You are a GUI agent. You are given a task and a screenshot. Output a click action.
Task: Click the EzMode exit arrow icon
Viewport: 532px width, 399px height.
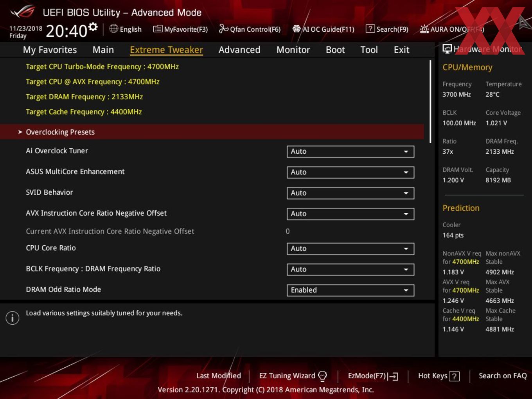coord(393,376)
